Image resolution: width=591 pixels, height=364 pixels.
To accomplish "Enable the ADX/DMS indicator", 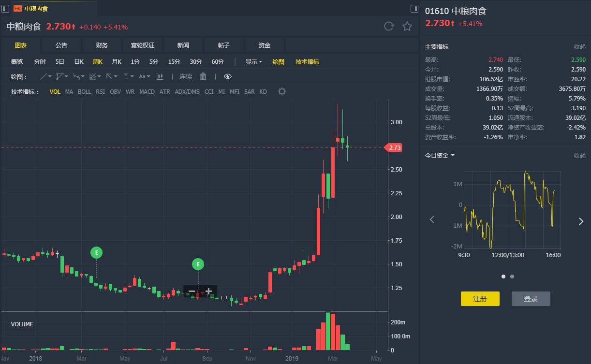I will pos(187,91).
